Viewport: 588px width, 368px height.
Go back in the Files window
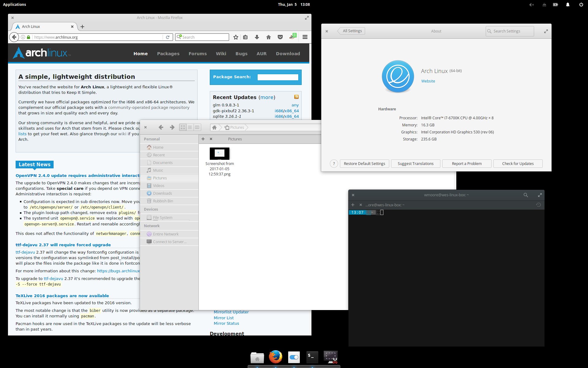click(161, 127)
